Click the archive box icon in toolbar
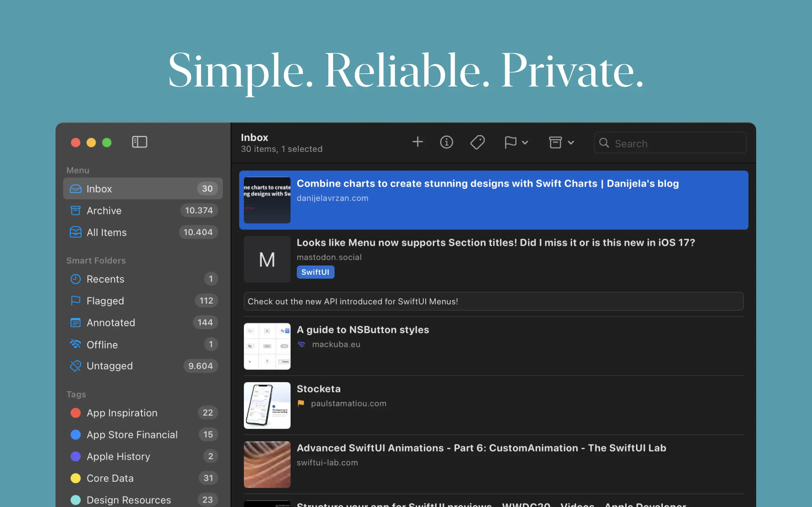 click(x=555, y=142)
